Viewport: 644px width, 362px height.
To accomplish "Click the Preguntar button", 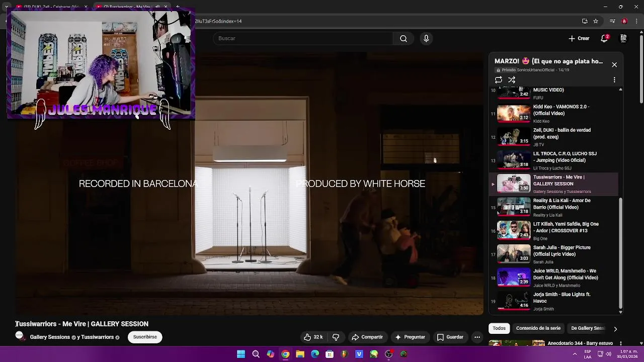I will [410, 337].
